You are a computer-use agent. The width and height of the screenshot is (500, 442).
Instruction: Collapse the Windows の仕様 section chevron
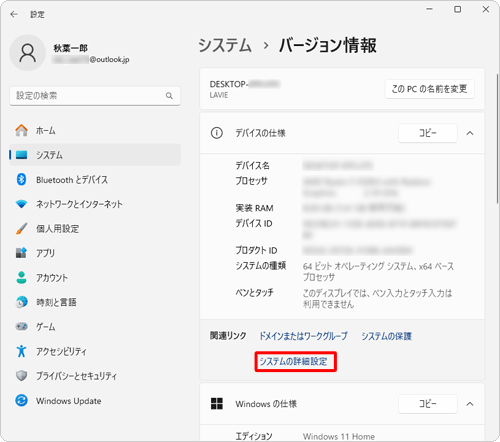coord(470,404)
